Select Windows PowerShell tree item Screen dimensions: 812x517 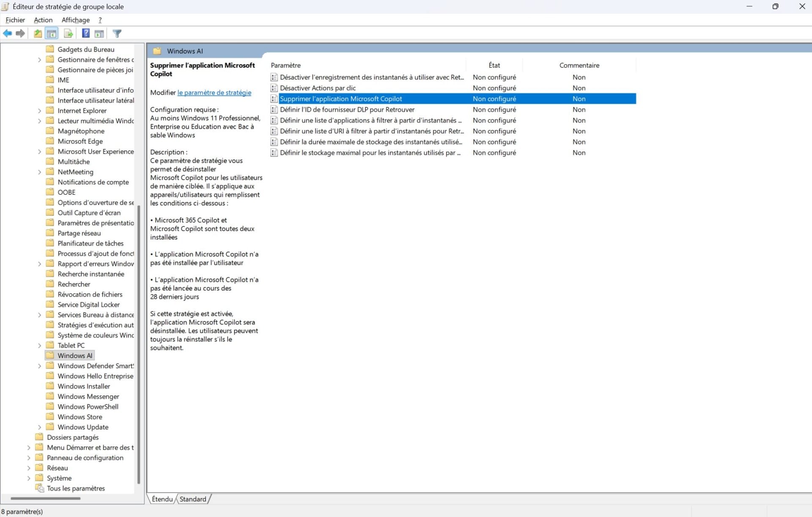[88, 407]
